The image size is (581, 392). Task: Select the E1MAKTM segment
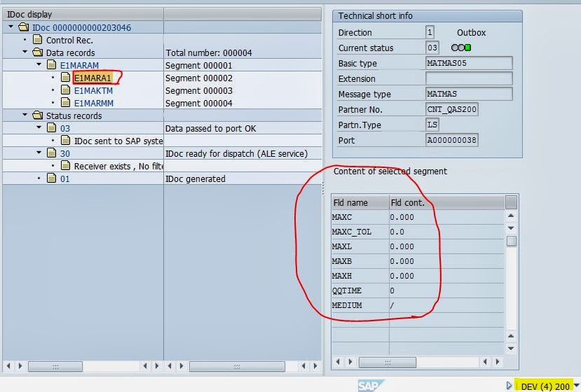93,91
